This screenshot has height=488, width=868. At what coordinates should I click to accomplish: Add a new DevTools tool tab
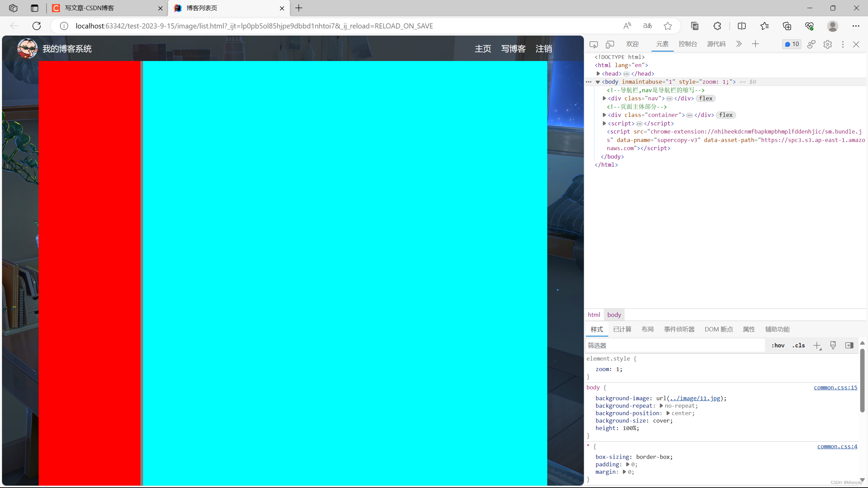755,44
